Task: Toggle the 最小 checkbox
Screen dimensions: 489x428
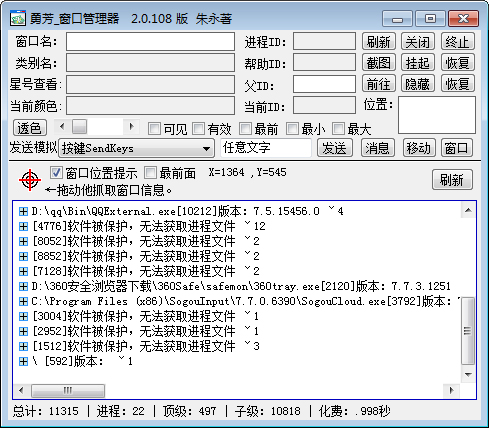Action: (292, 129)
